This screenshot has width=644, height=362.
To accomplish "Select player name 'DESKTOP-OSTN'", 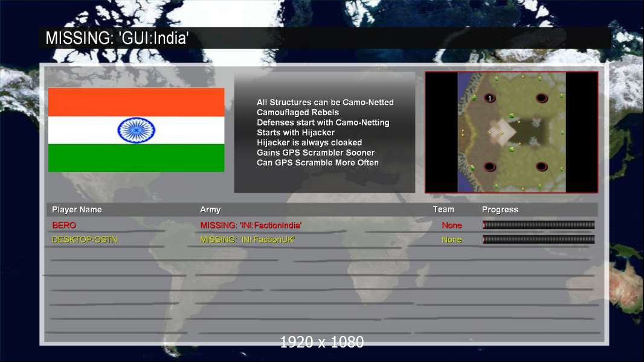I will pos(85,240).
